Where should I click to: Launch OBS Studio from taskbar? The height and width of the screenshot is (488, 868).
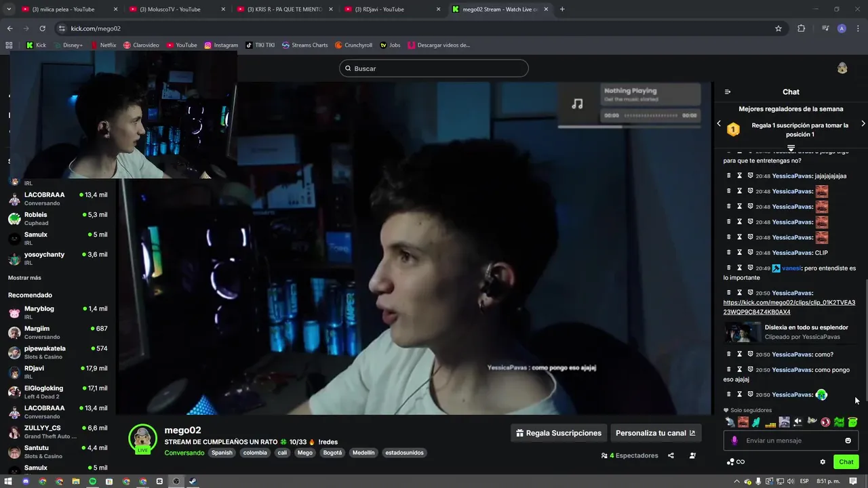point(176,481)
